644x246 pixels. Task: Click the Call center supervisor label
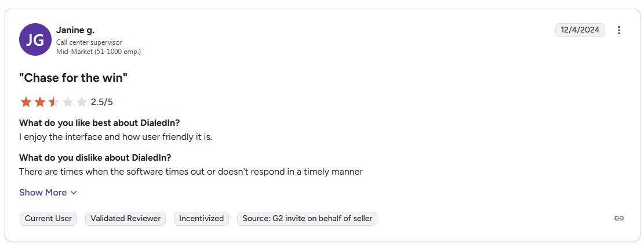89,42
